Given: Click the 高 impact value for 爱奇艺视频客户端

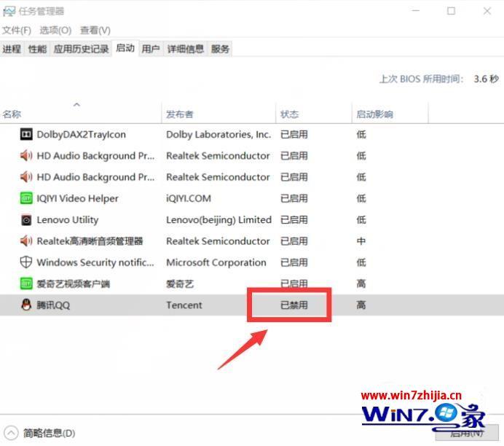Looking at the screenshot, I should [361, 283].
